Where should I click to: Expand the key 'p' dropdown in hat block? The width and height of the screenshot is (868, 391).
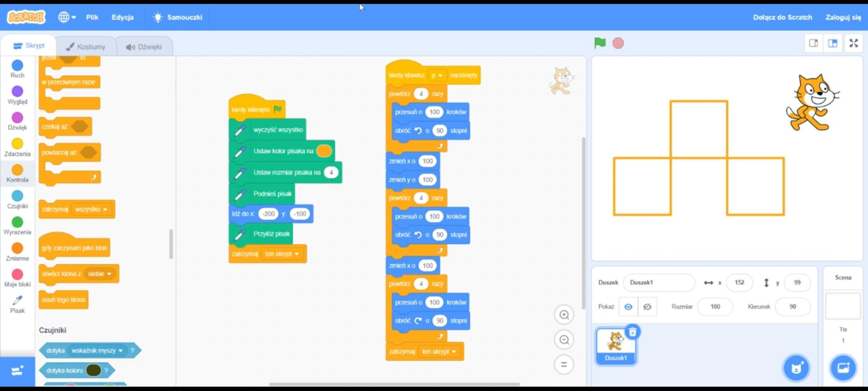point(437,75)
